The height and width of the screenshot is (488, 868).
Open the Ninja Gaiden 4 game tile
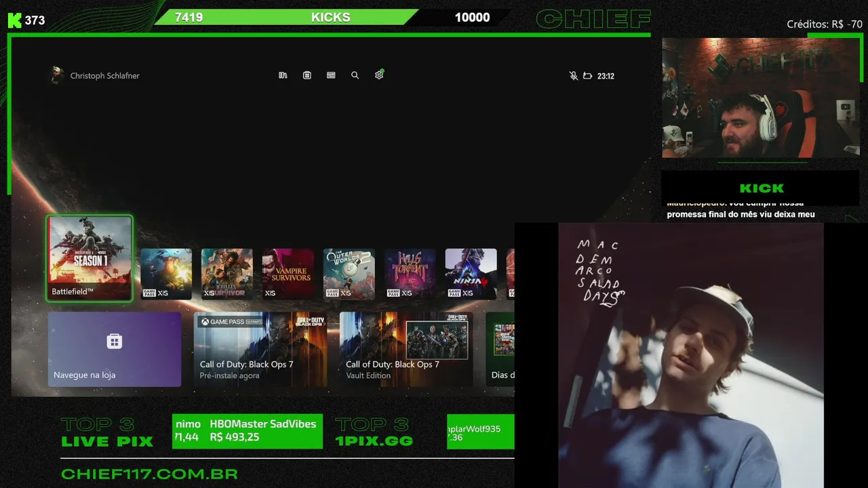[471, 274]
